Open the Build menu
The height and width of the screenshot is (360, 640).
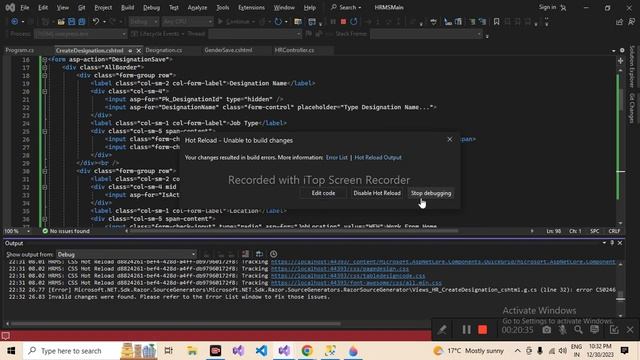(127, 7)
